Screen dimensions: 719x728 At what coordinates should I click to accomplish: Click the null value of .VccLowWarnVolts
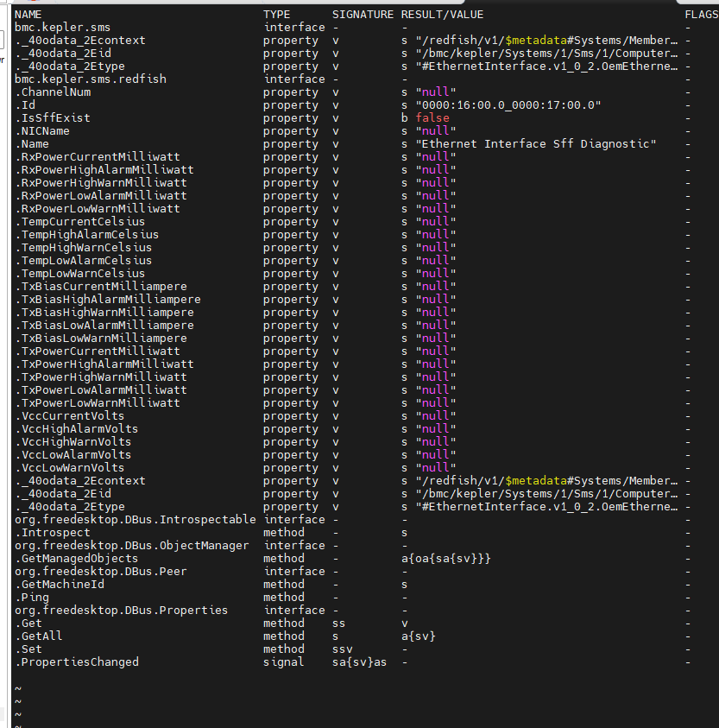click(436, 468)
